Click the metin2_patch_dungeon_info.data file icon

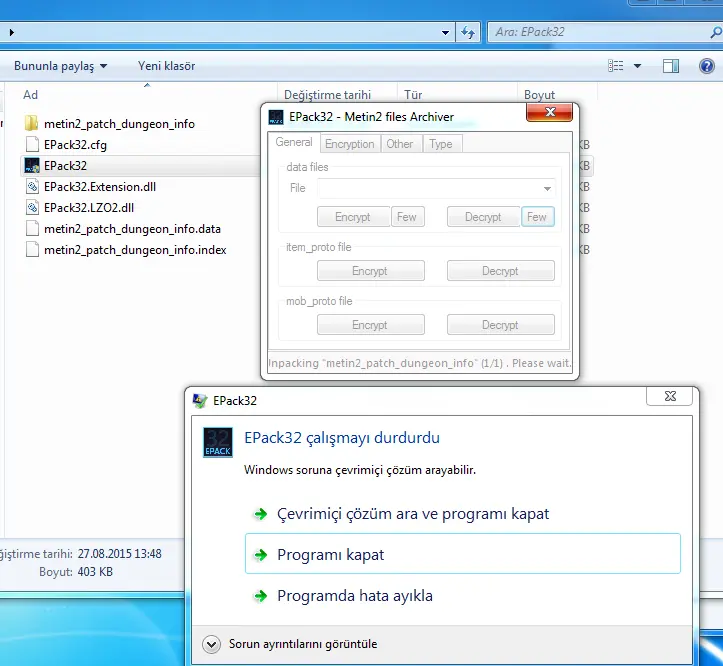(31, 229)
